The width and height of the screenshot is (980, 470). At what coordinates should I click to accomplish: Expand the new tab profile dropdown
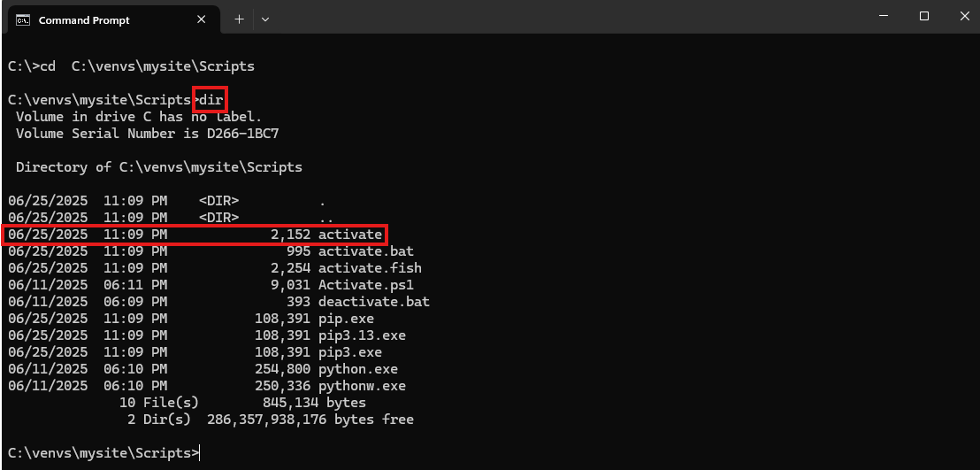click(265, 19)
